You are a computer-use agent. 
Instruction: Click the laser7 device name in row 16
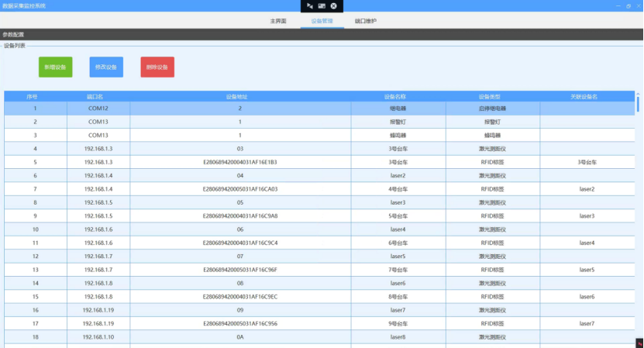[398, 310]
